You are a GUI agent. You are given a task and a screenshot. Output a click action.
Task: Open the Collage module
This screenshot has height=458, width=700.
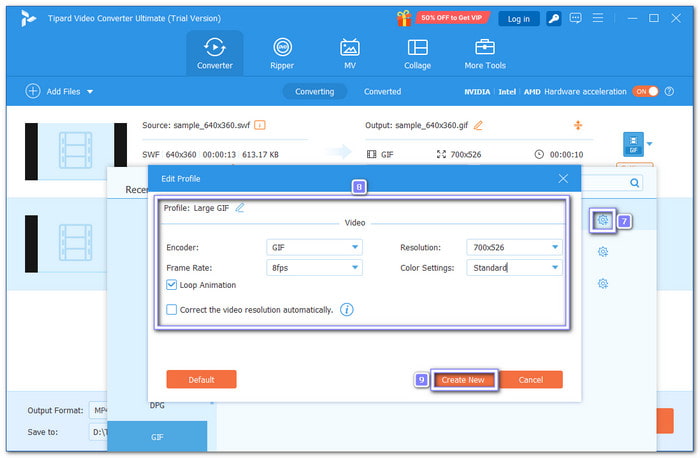point(417,53)
